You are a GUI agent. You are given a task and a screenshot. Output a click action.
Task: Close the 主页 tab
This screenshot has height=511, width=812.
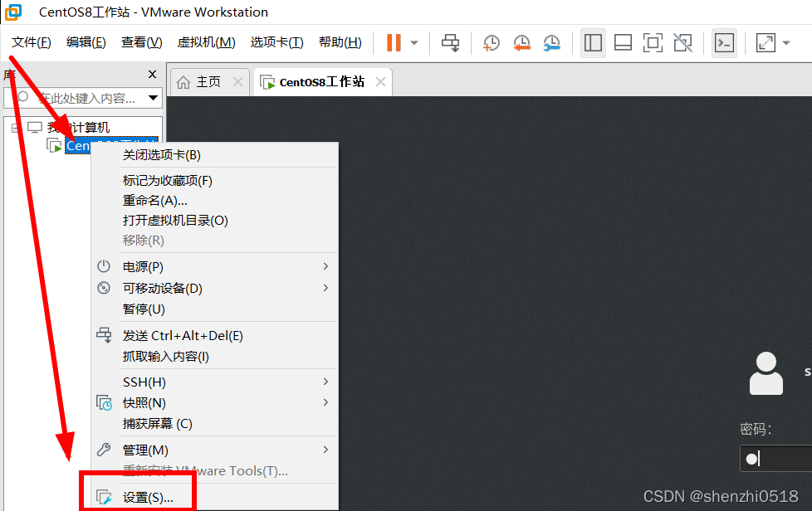point(237,82)
